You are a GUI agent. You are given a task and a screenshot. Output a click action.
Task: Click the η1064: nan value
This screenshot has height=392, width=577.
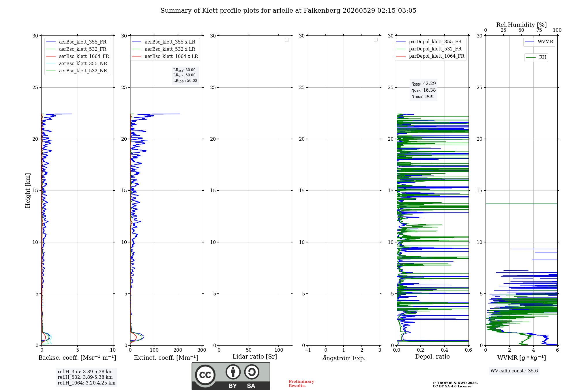(x=422, y=96)
